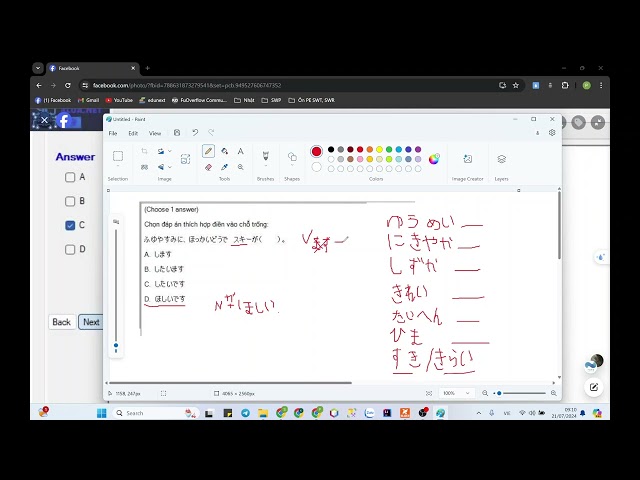Screen dimensions: 640x480
Task: Click the Next button
Action: (91, 322)
